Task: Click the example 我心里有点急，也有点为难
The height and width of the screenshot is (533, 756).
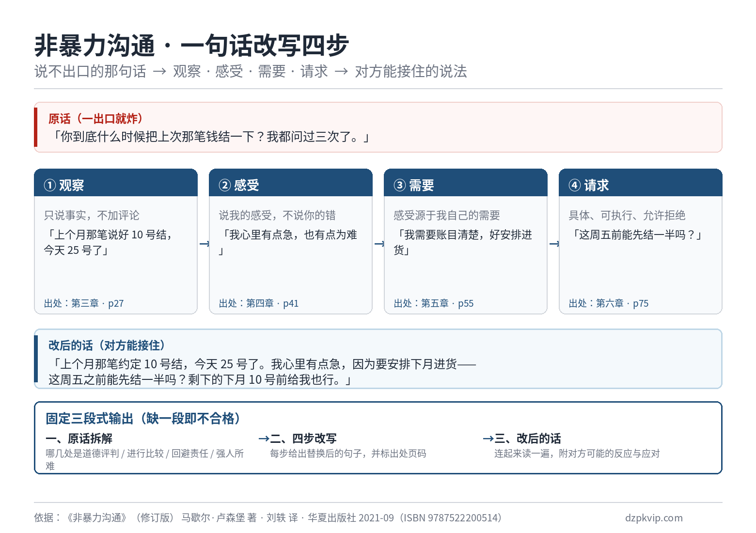Action: 288,242
